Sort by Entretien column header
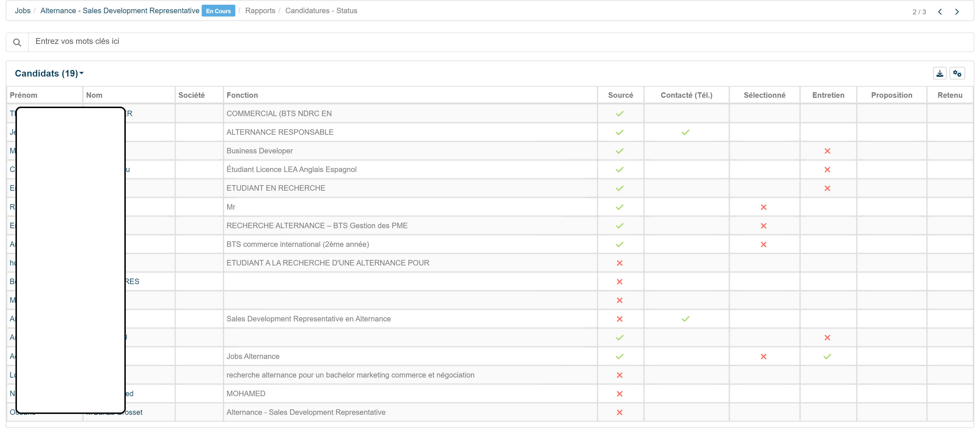 tap(828, 95)
